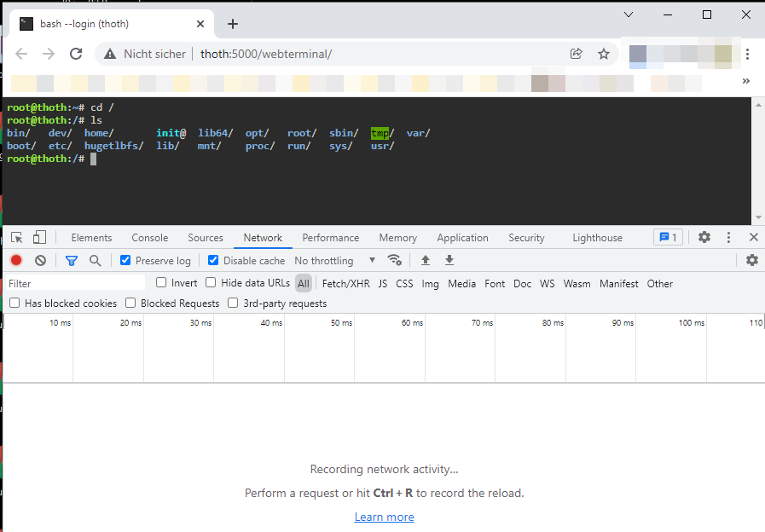The height and width of the screenshot is (532, 765).
Task: Switch to the Performance tab
Action: click(330, 238)
